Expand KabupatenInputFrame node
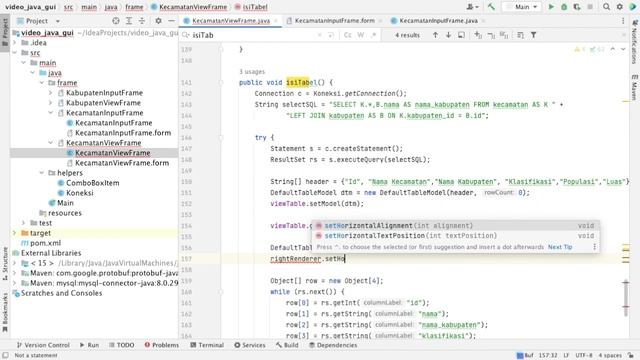 click(51, 93)
